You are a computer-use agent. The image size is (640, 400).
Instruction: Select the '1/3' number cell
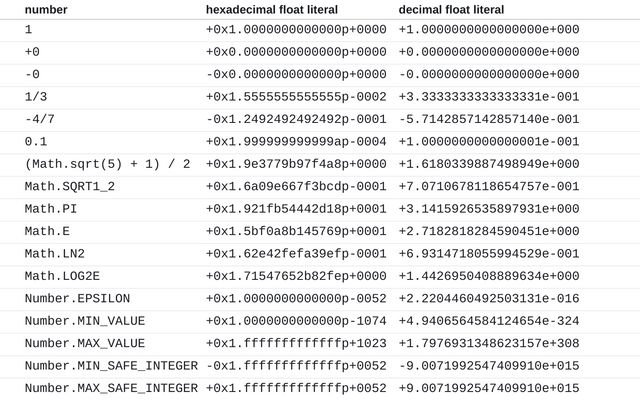click(36, 97)
